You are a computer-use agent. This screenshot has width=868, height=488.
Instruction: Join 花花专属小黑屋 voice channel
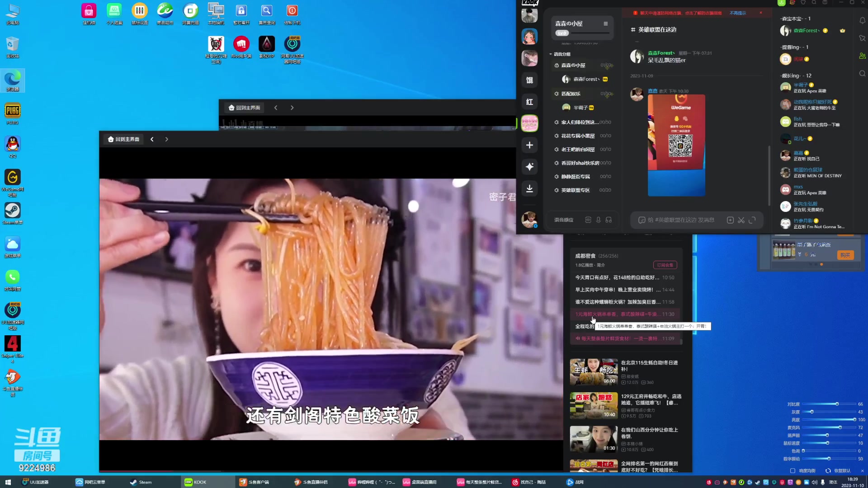tap(582, 136)
